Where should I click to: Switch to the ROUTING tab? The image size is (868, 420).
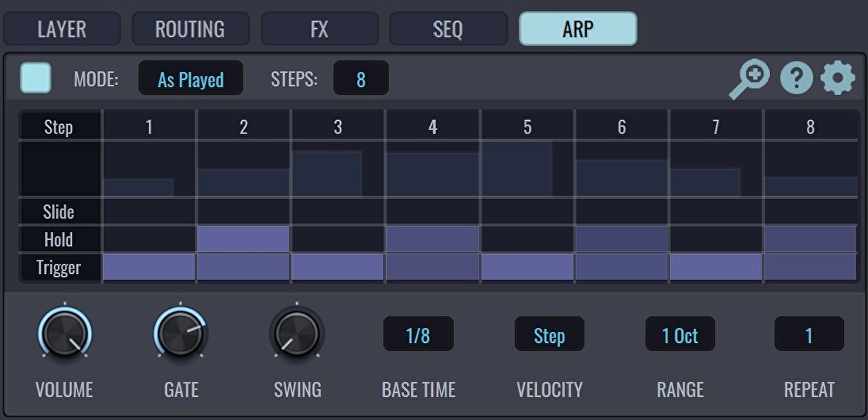coord(190,29)
